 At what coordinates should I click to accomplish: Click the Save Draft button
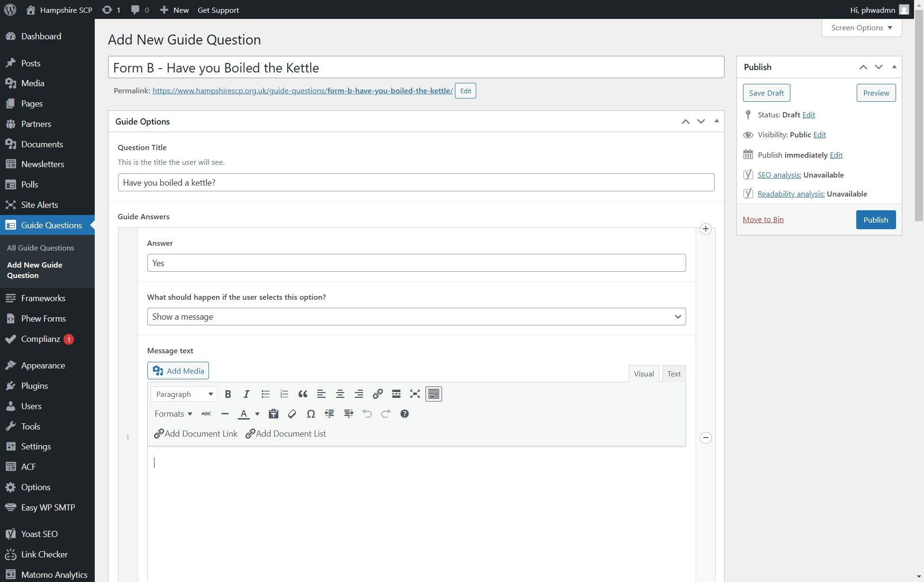pyautogui.click(x=766, y=93)
